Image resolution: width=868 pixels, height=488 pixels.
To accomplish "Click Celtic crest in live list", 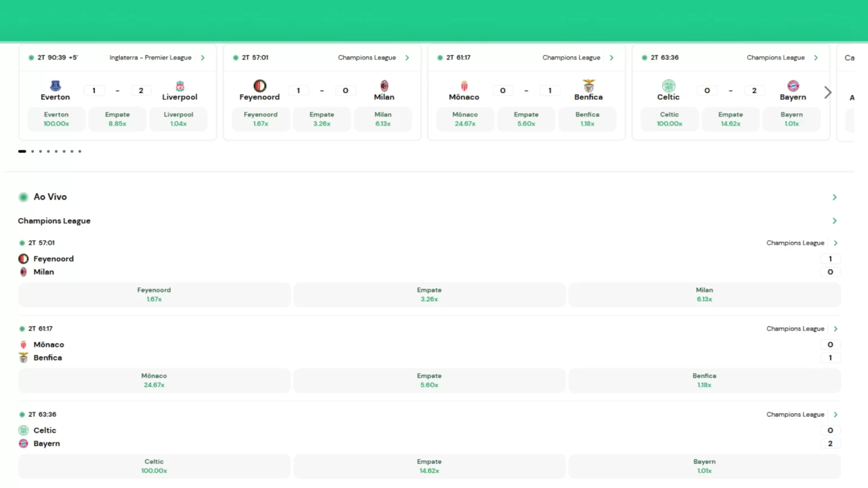I will 23,430.
